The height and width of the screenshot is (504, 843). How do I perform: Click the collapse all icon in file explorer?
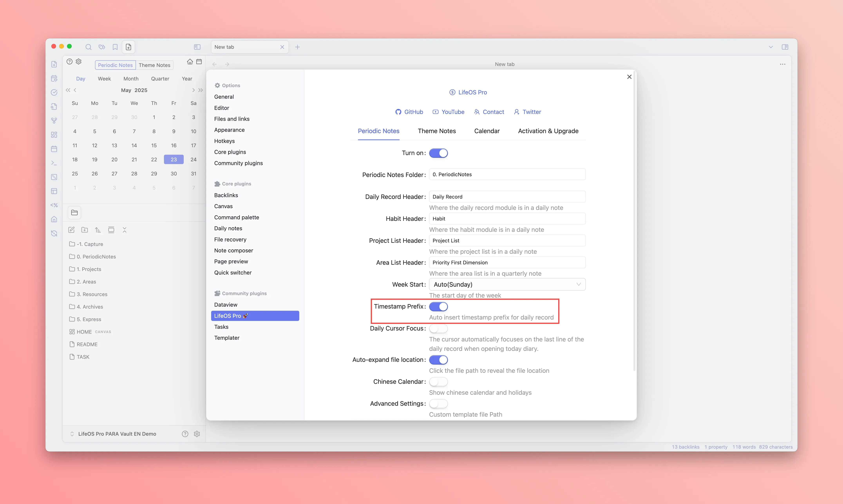click(x=124, y=230)
